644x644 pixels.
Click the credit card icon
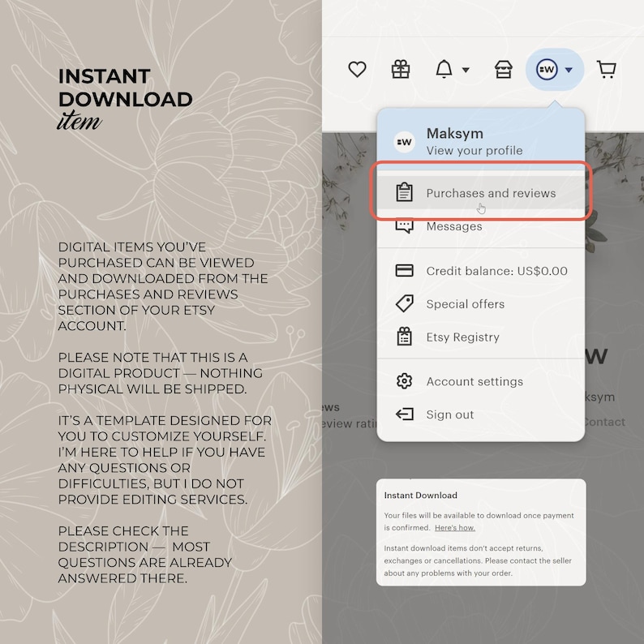[404, 271]
